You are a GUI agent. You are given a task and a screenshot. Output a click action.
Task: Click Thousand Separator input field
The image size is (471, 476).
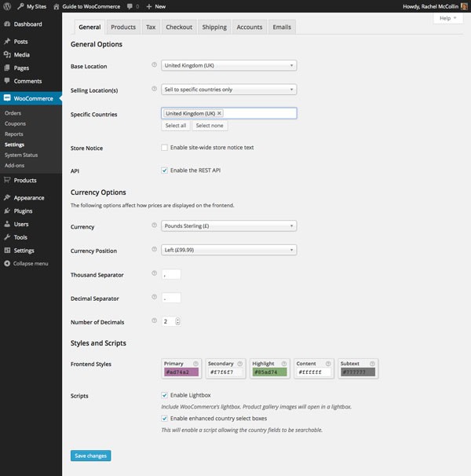point(171,274)
